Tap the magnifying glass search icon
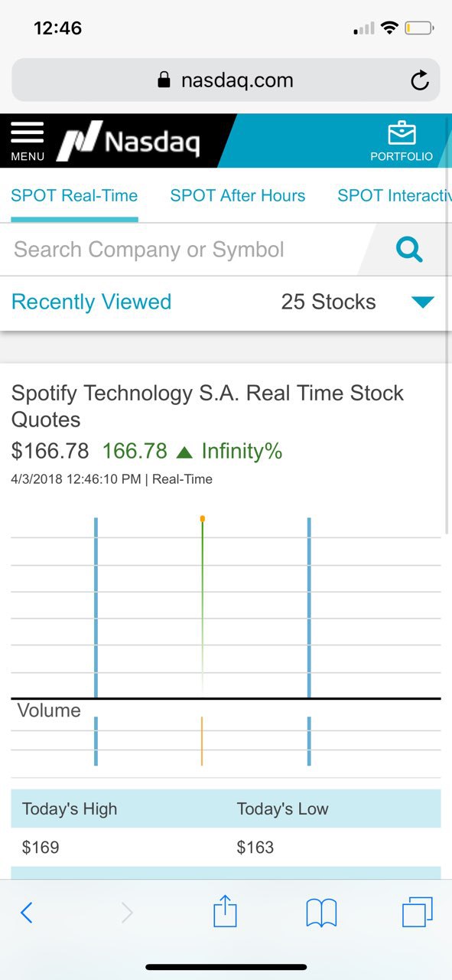The width and height of the screenshot is (452, 980). click(409, 250)
